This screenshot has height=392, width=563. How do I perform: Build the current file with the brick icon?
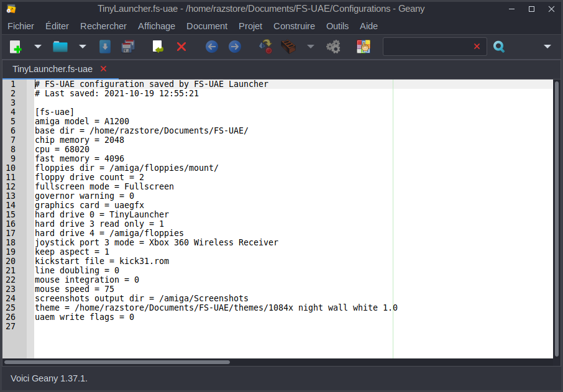(288, 47)
